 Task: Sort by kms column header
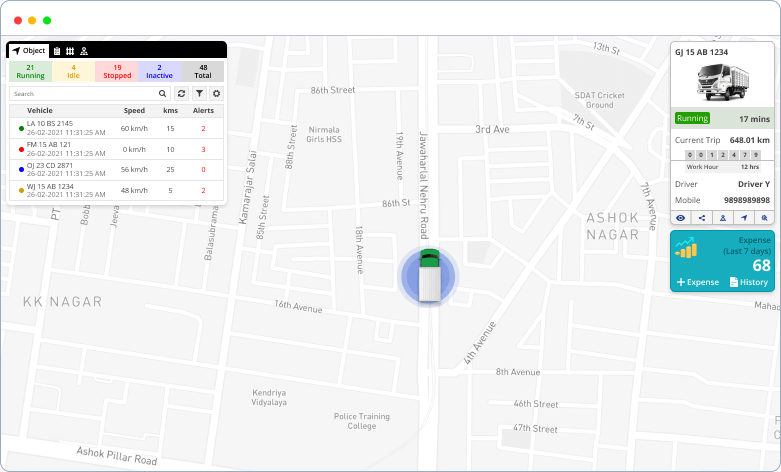pos(170,111)
